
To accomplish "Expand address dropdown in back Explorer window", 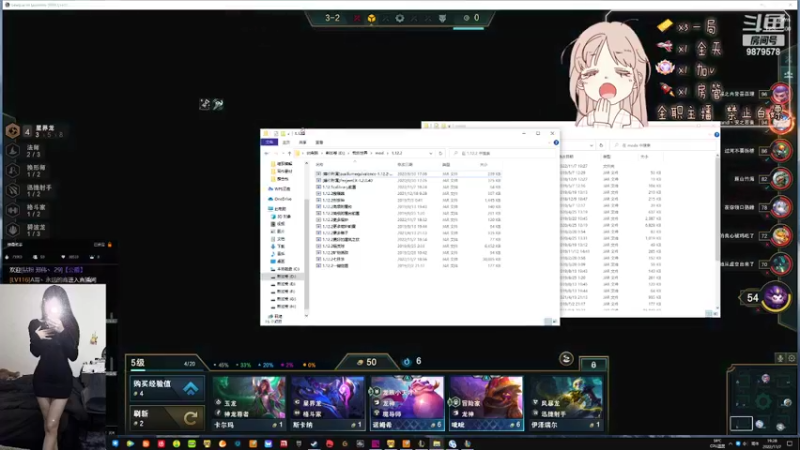I will [591, 145].
